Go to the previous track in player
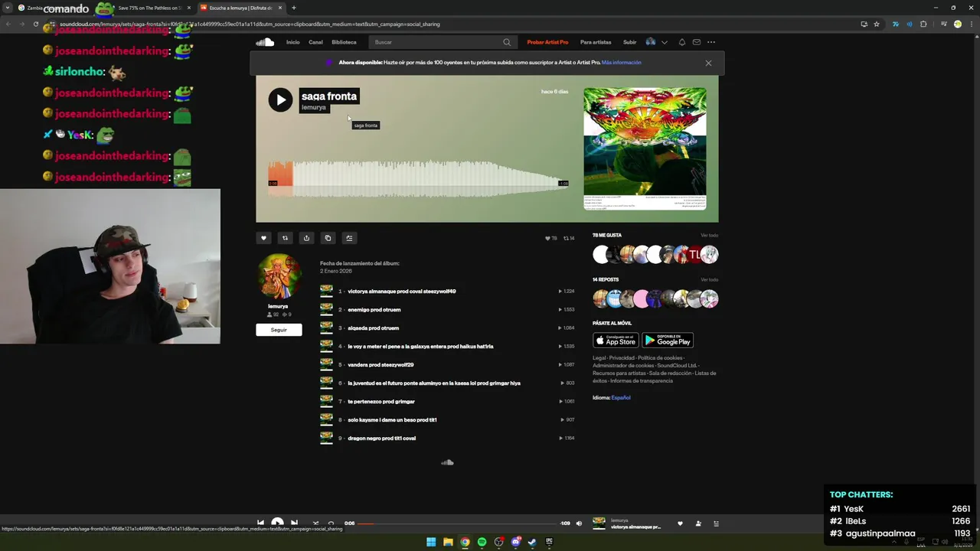 tap(260, 523)
